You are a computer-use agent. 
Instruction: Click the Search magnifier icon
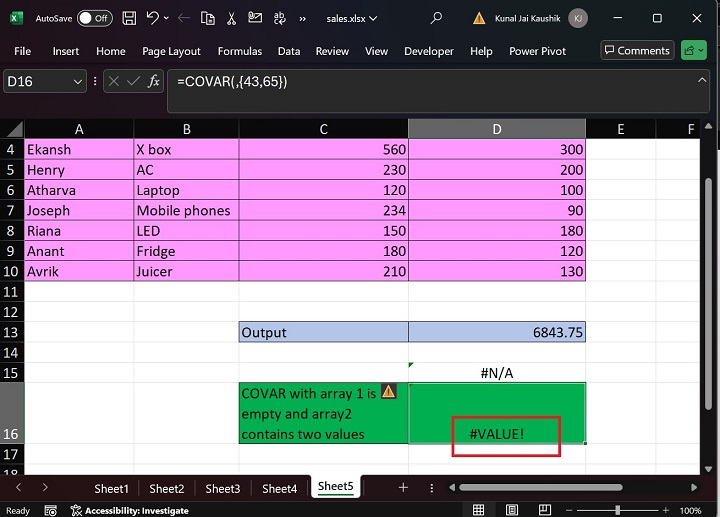[x=436, y=18]
